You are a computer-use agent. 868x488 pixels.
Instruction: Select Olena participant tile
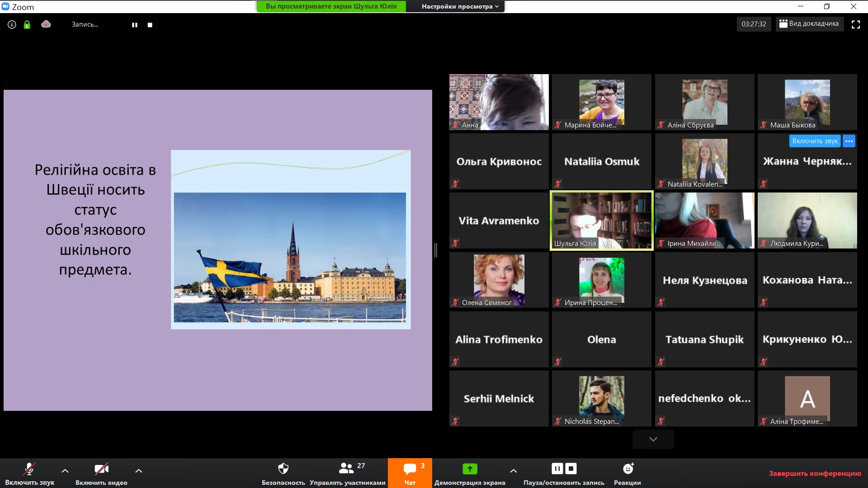[602, 339]
